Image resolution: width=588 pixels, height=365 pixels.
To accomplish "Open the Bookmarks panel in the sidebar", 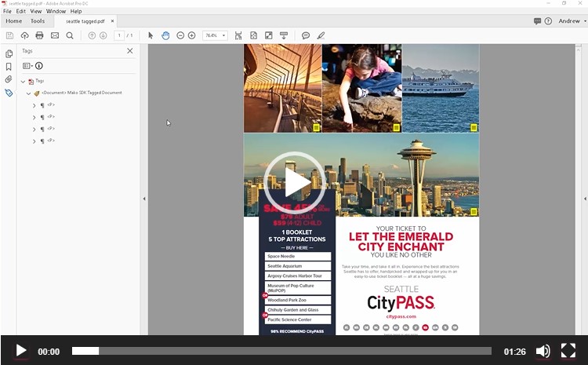I will pos(9,67).
